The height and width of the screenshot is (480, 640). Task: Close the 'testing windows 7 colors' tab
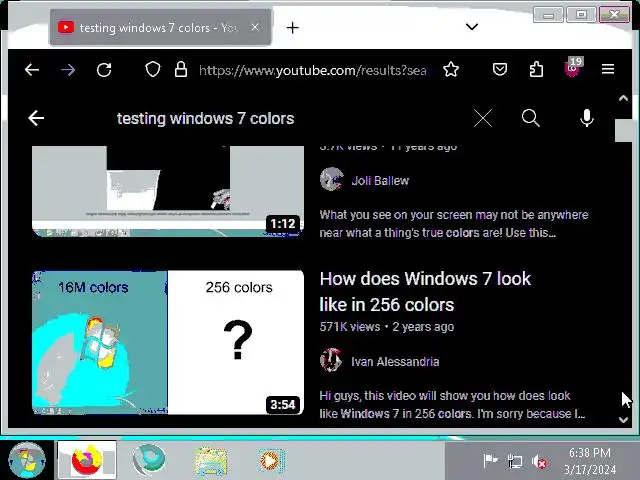click(255, 27)
